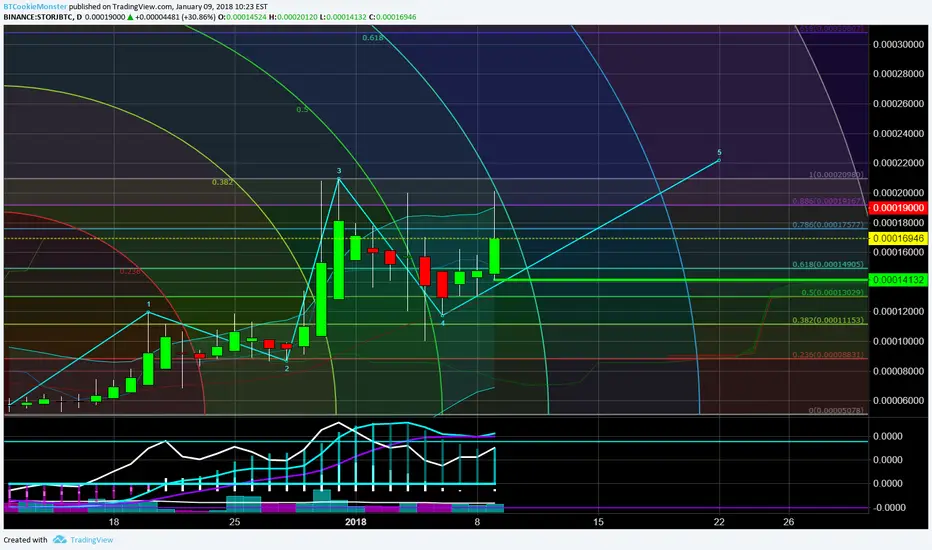Image resolution: width=932 pixels, height=550 pixels.
Task: Click the 0.00006000 price axis value
Action: [x=898, y=401]
